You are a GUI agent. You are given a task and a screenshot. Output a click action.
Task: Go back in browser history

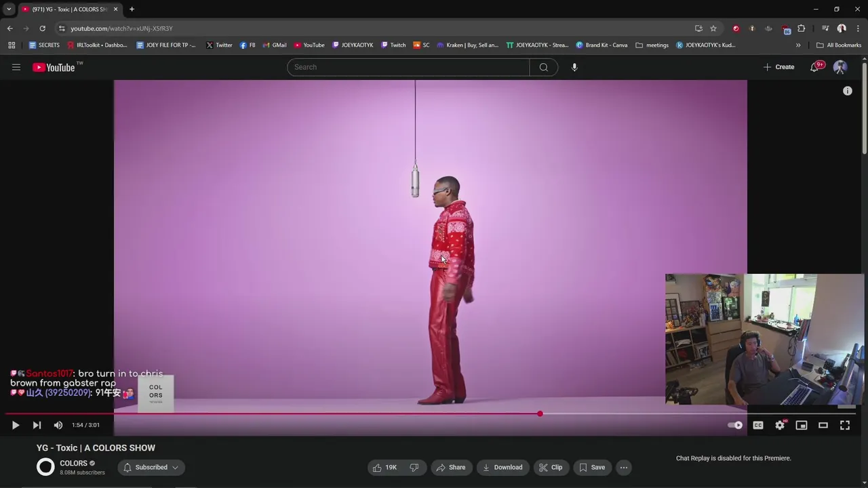[x=9, y=28]
